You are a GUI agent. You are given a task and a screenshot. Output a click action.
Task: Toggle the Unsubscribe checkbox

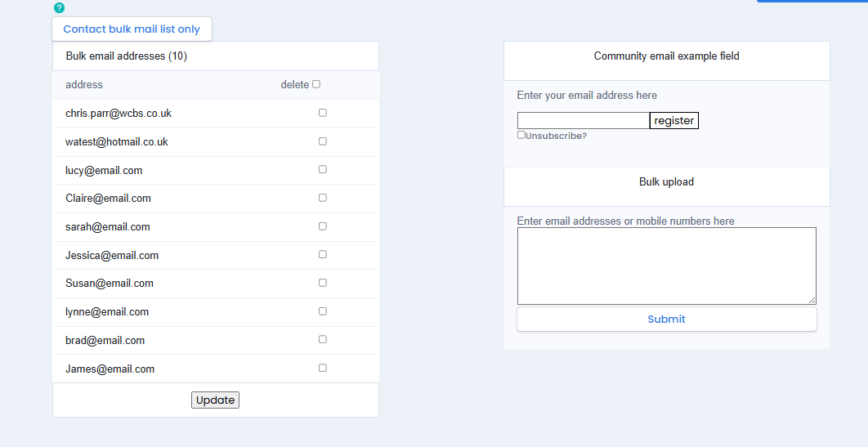tap(521, 135)
